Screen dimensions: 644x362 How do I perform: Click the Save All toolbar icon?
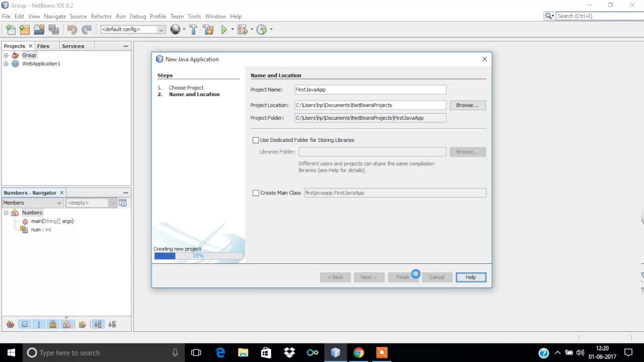click(53, 30)
